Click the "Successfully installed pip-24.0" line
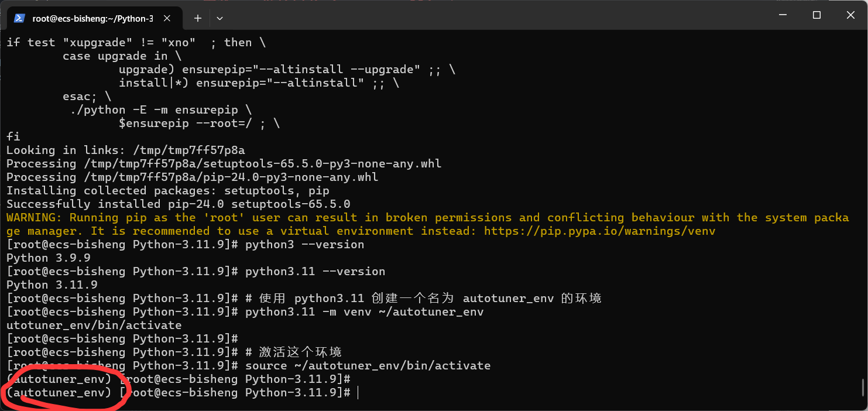The image size is (868, 411). coord(178,204)
